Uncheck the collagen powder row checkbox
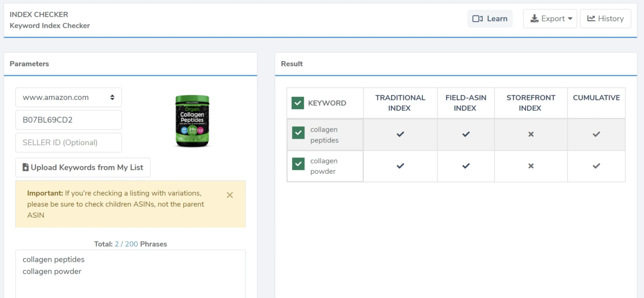 click(x=298, y=164)
